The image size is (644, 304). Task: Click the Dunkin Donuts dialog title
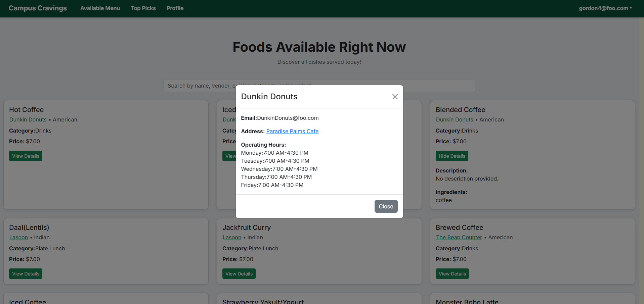click(269, 97)
